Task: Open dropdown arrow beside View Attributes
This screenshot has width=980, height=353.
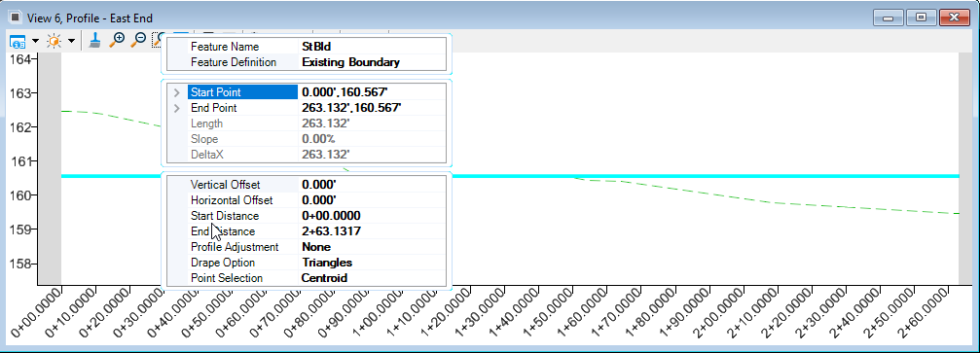Action: [x=35, y=41]
